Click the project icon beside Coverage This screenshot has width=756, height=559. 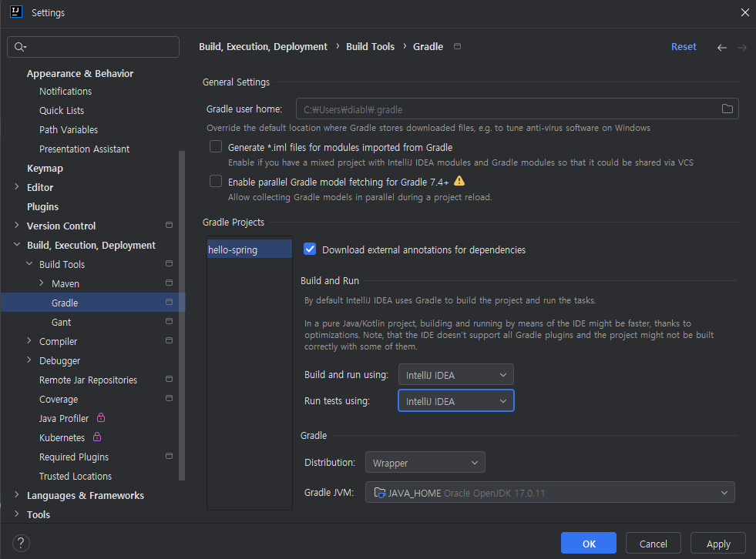[170, 399]
